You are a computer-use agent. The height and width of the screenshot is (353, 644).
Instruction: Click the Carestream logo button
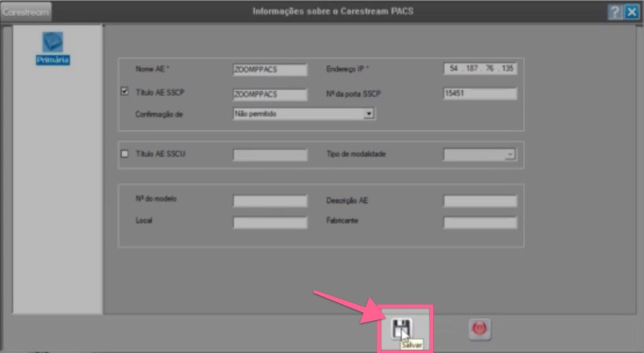pos(26,12)
